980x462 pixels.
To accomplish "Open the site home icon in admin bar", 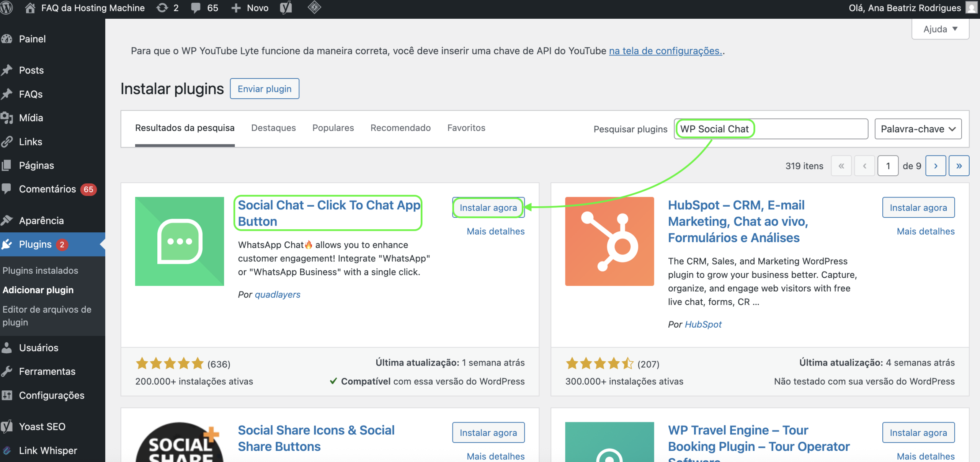I will (30, 8).
